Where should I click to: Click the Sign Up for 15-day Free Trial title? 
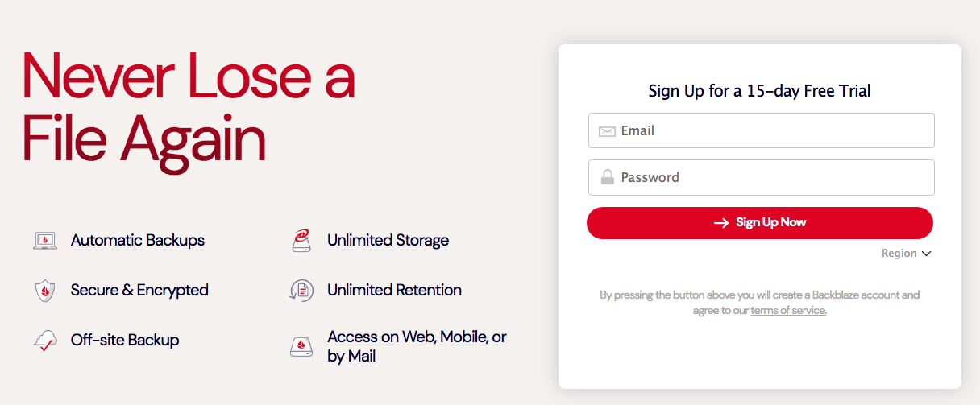click(760, 90)
